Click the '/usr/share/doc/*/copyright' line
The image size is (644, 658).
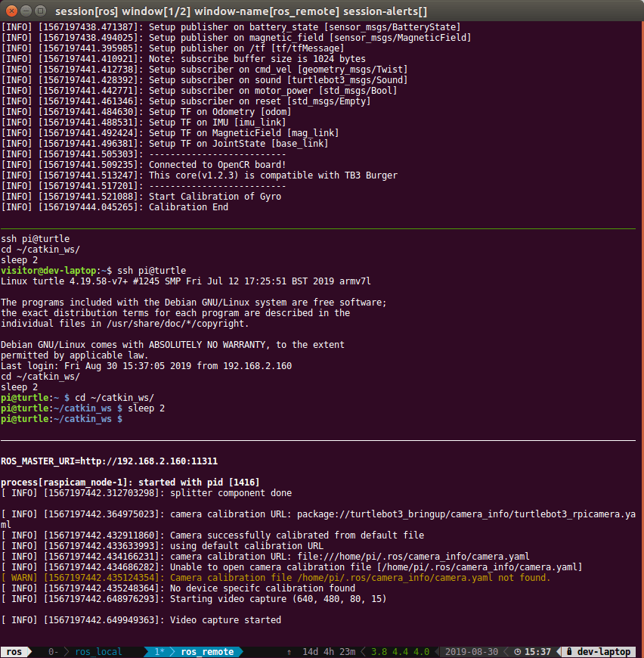[125, 324]
